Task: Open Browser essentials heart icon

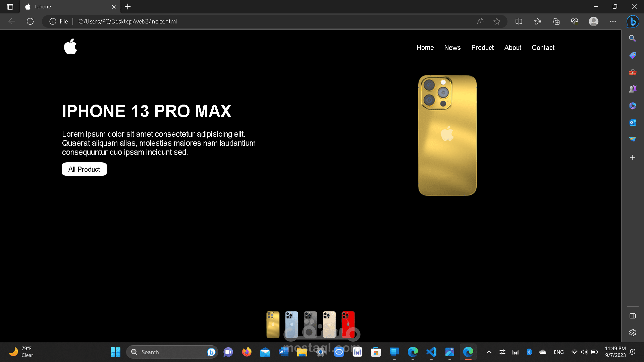Action: click(x=575, y=21)
